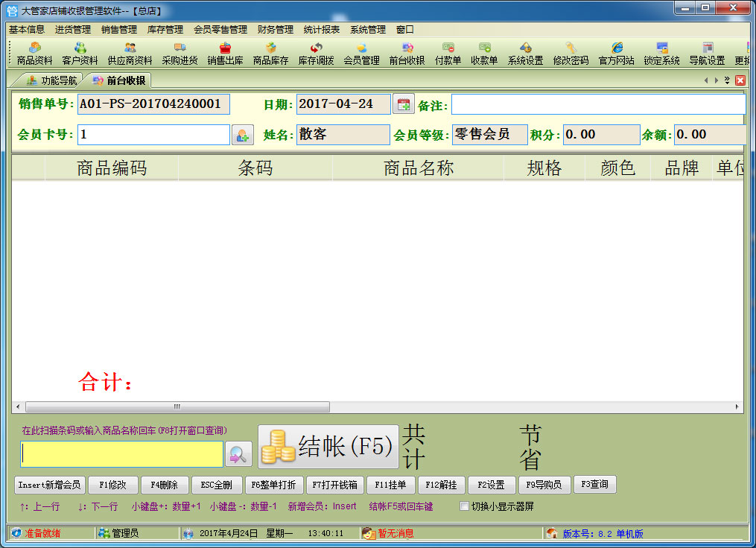This screenshot has width=756, height=548.
Task: Click the 会员卡号 input field
Action: point(153,135)
